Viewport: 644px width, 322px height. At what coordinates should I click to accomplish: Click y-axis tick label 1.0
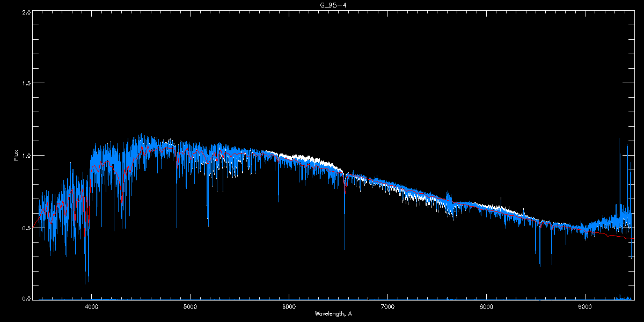[25, 156]
